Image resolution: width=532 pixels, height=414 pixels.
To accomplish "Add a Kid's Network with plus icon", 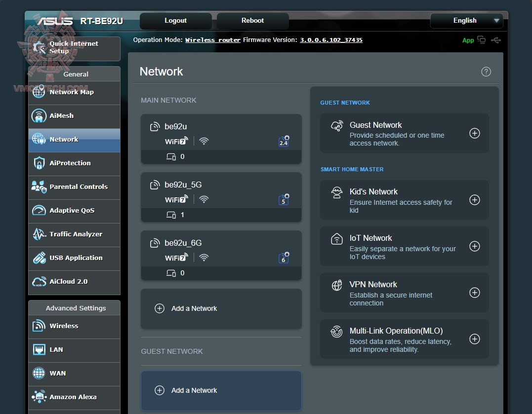I will [x=474, y=200].
